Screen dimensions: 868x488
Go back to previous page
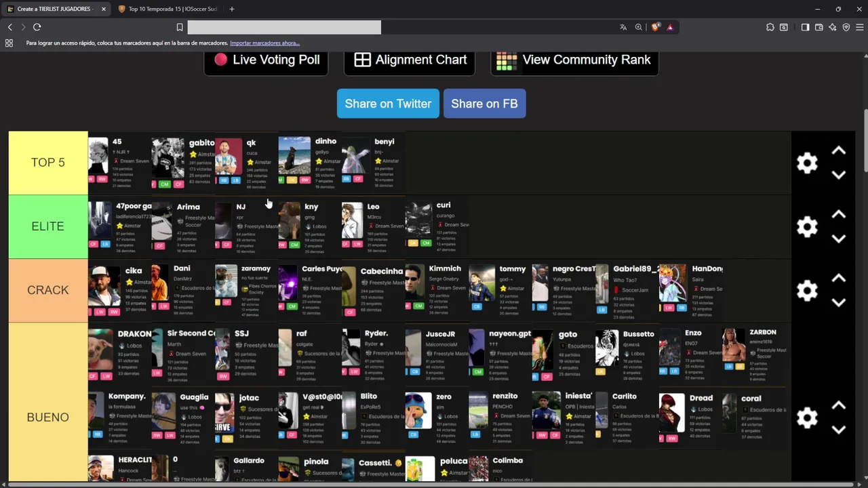9,27
